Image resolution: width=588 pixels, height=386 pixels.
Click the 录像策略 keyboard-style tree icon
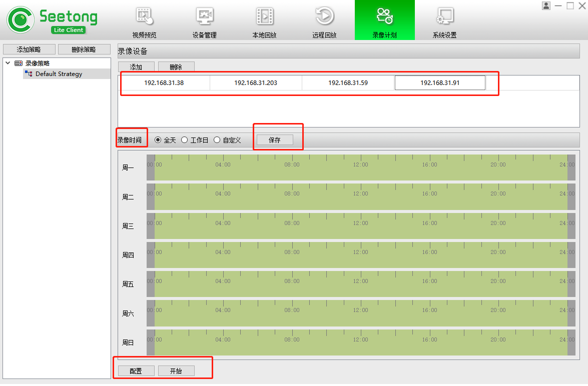19,63
